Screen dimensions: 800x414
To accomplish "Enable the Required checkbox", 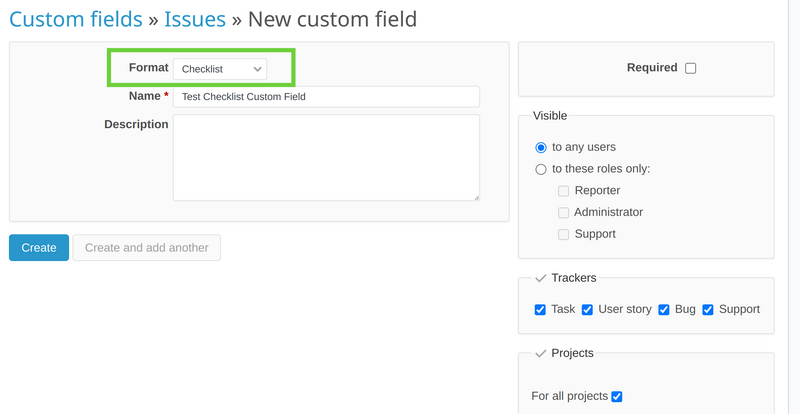I will click(691, 68).
